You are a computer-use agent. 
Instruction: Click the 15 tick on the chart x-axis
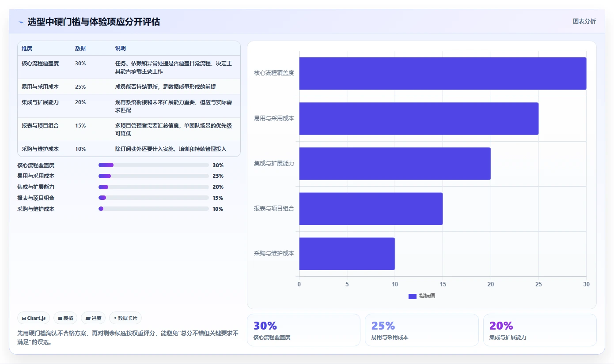[443, 284]
